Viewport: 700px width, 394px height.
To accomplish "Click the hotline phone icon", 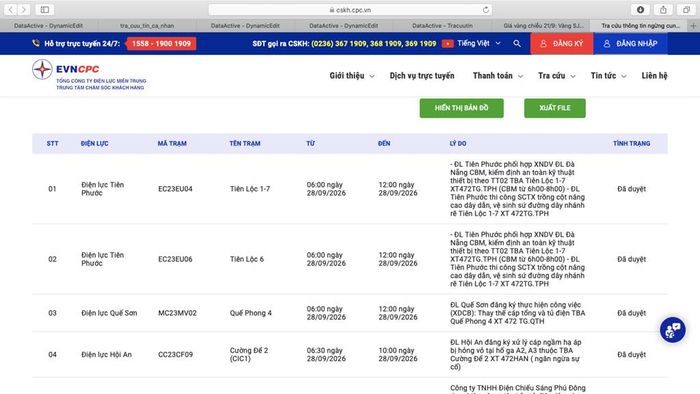I will pyautogui.click(x=36, y=43).
